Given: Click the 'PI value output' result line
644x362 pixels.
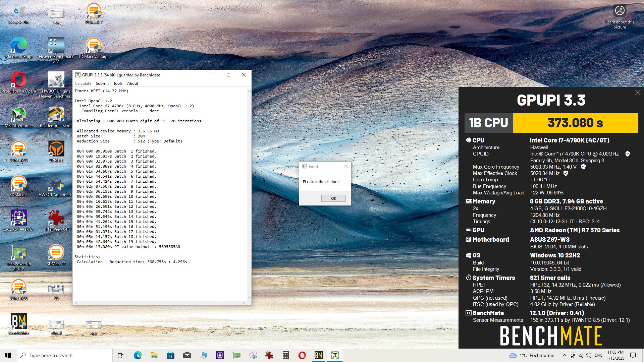Looking at the screenshot, I should (128, 247).
